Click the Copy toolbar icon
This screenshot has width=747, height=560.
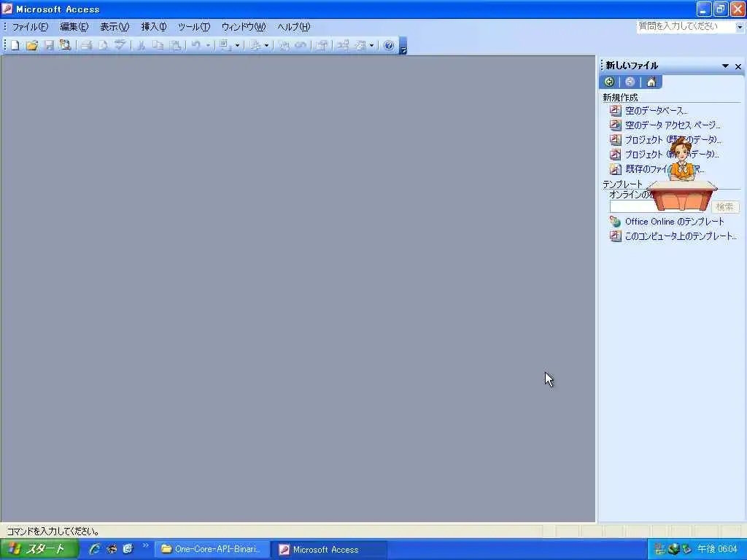[158, 45]
